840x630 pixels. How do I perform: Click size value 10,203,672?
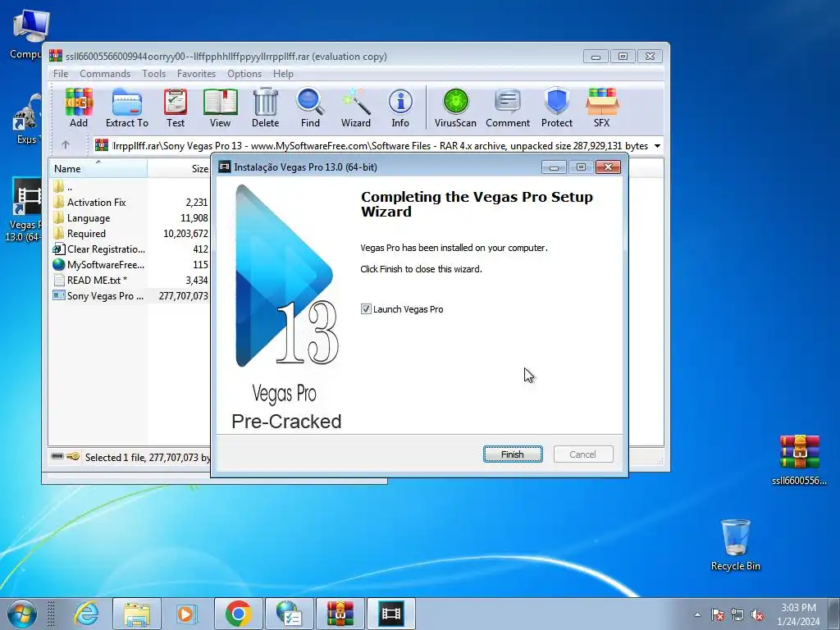(x=185, y=234)
